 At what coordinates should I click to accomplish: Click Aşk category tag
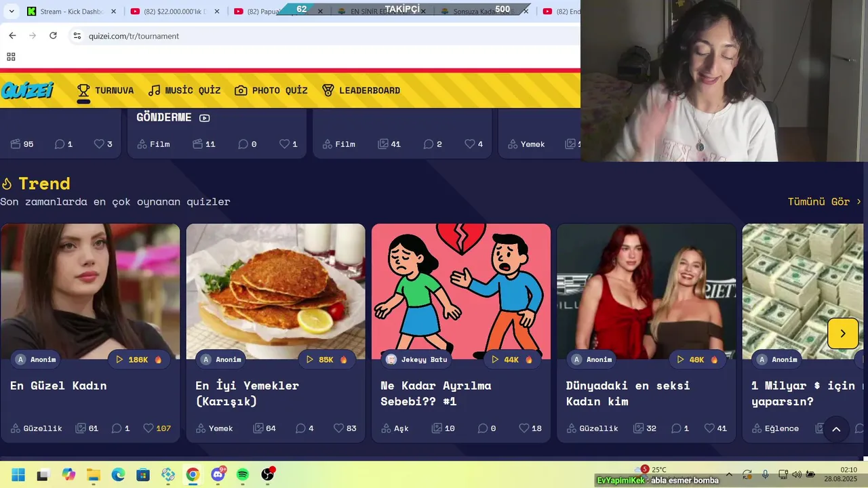395,428
